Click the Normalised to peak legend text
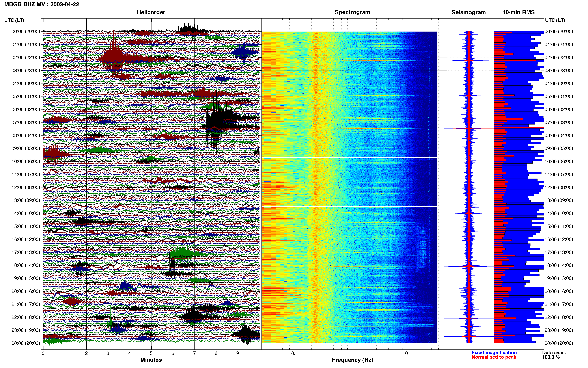The width and height of the screenshot is (588, 368). pos(494,357)
